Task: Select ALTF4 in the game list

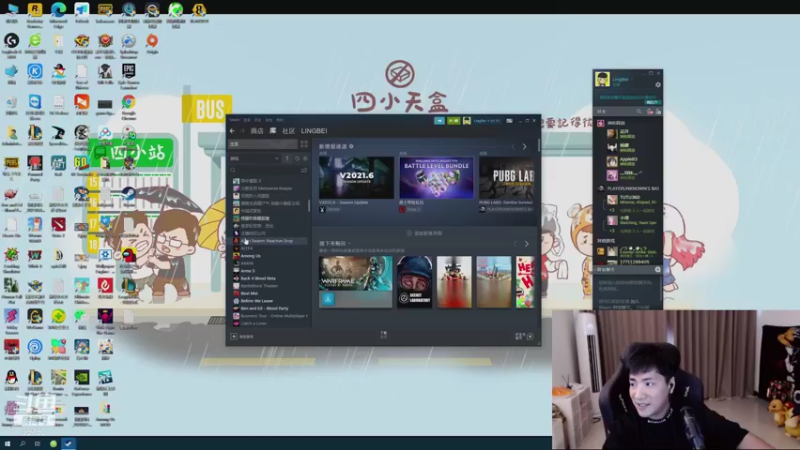Action: pos(246,248)
